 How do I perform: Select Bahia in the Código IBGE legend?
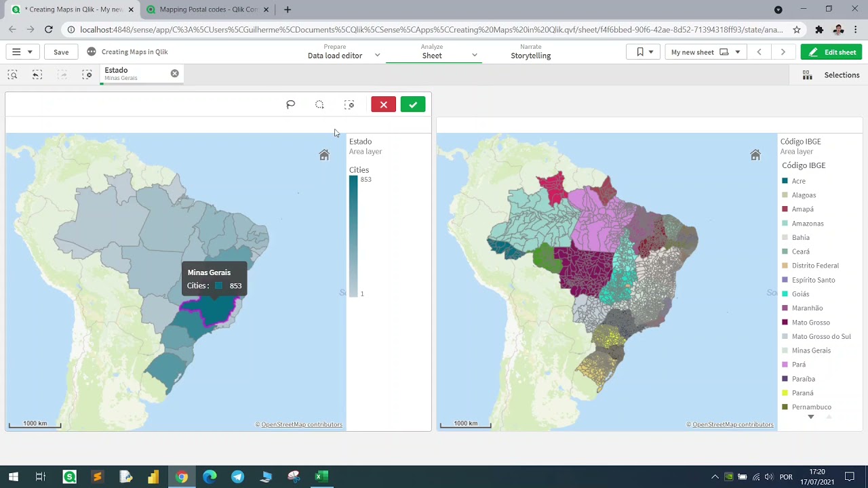(x=801, y=238)
